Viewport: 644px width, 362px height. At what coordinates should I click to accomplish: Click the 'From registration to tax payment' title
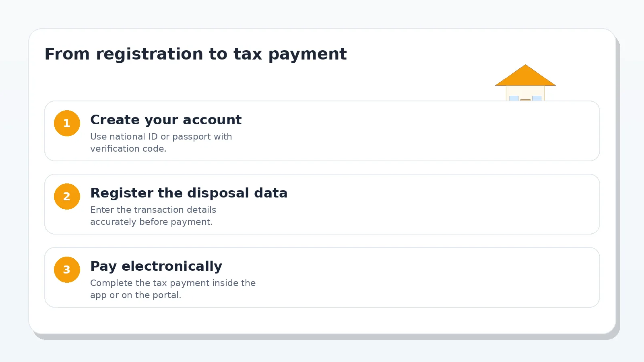tap(196, 54)
